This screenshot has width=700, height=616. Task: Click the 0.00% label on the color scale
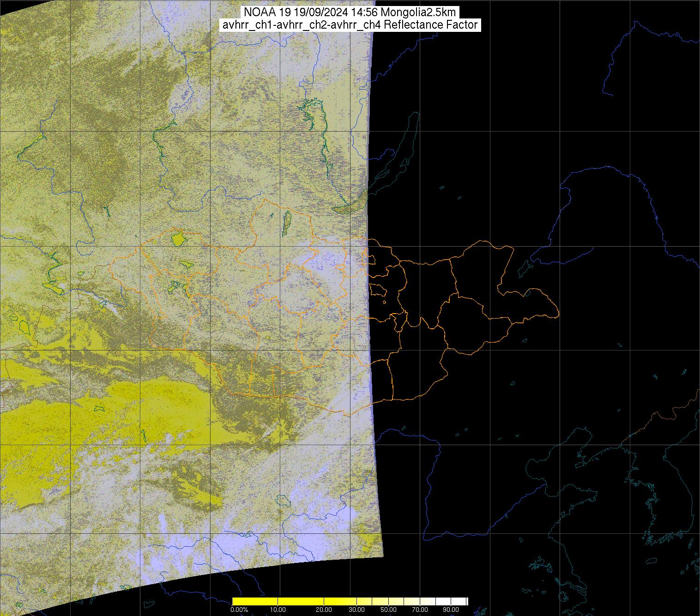pyautogui.click(x=239, y=610)
